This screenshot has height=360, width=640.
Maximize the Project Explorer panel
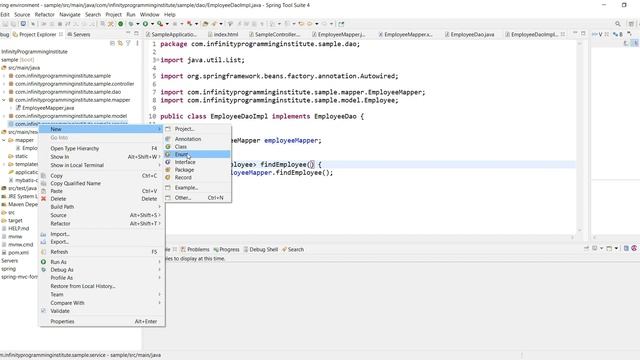pos(136,34)
